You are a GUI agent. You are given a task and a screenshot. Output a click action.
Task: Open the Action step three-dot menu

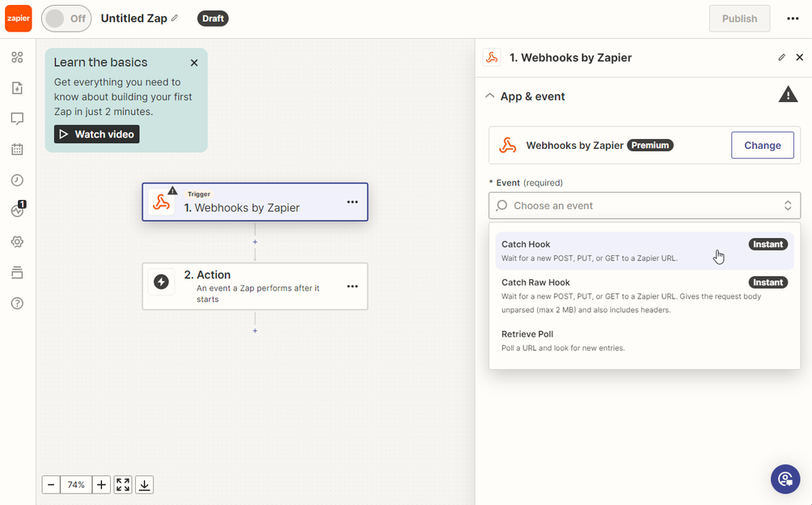pos(353,286)
